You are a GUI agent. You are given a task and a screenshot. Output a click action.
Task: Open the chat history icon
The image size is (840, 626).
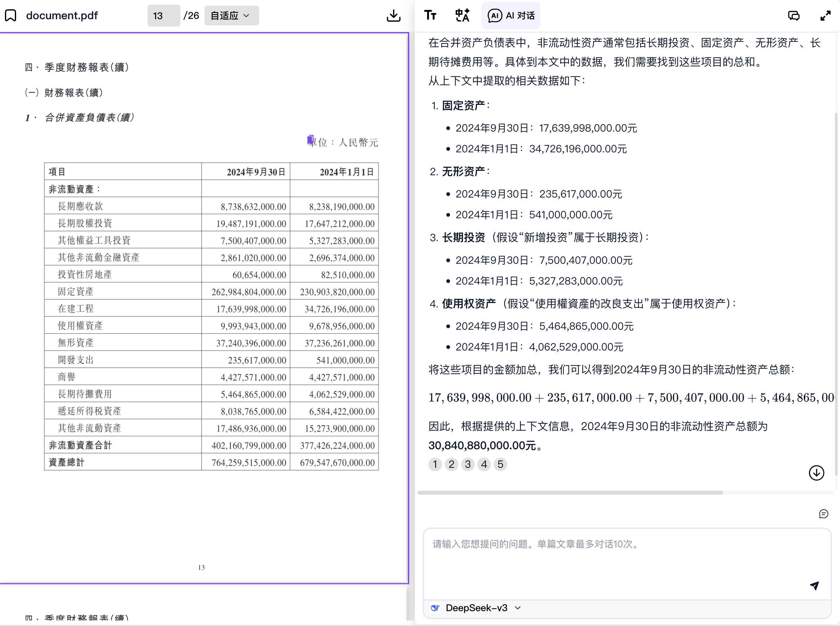pyautogui.click(x=794, y=15)
